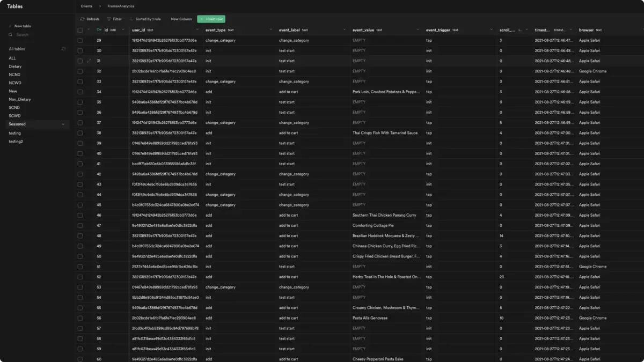
Task: Check the checkbox for row 32
Action: point(80,71)
